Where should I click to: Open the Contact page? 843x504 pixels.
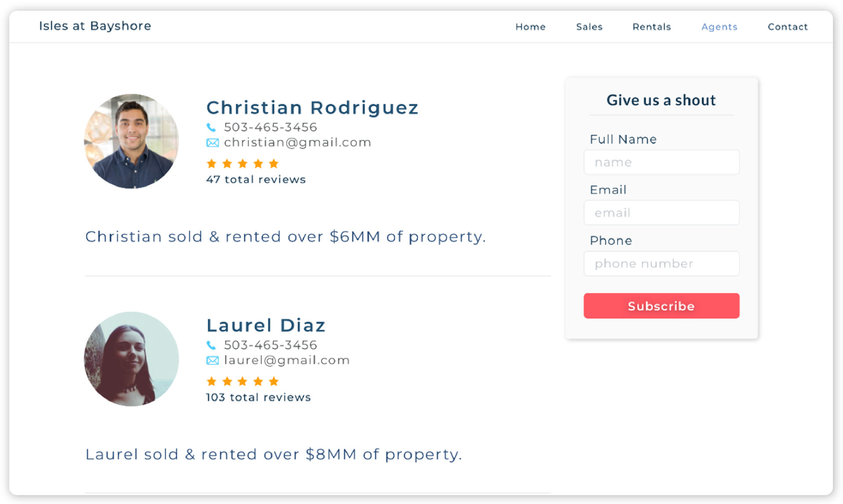(788, 27)
